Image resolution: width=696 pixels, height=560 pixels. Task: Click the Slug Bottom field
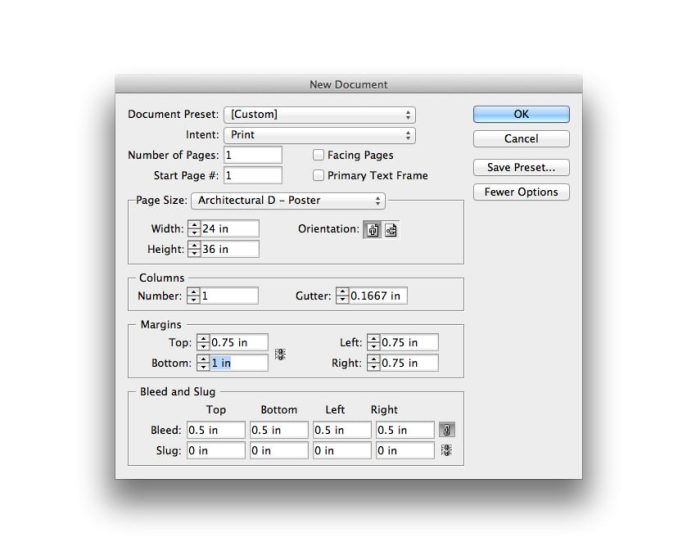(x=279, y=450)
